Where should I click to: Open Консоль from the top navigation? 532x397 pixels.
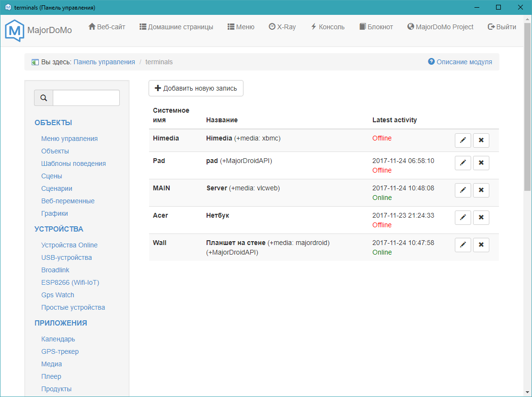coord(327,27)
